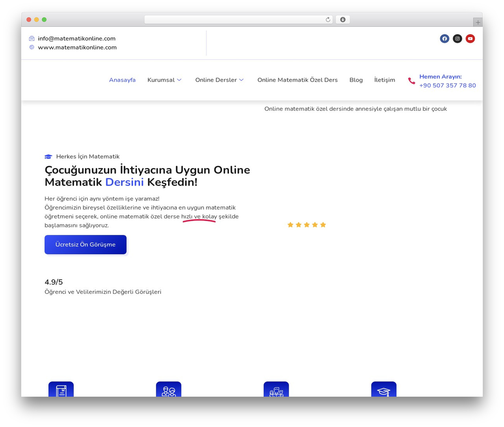
Task: Click the graduation cap icon near Herkes İçin Matematik
Action: point(48,157)
